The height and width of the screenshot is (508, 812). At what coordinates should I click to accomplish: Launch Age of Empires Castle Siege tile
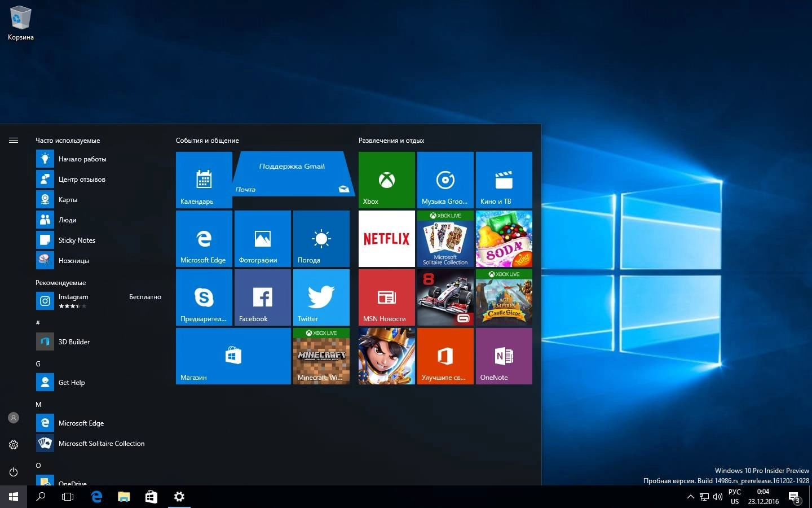tap(504, 297)
